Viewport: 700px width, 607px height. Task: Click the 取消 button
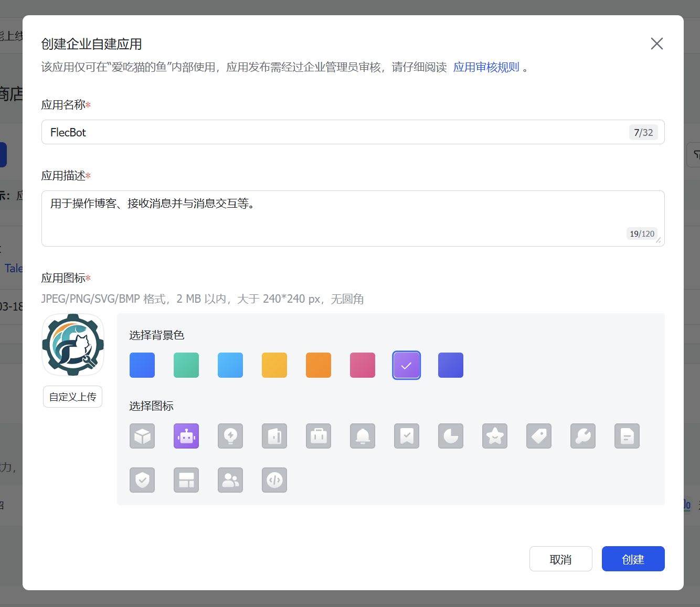pyautogui.click(x=560, y=559)
